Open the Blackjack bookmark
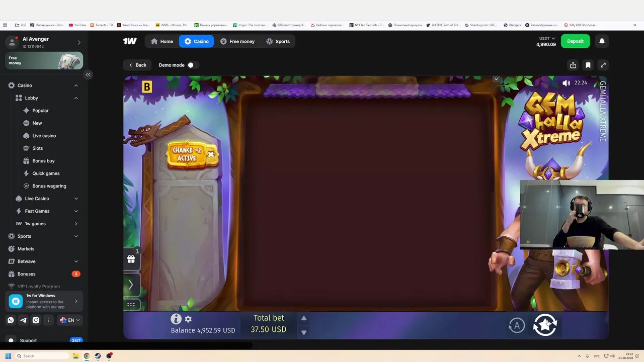The width and height of the screenshot is (644, 362). pyautogui.click(x=512, y=25)
